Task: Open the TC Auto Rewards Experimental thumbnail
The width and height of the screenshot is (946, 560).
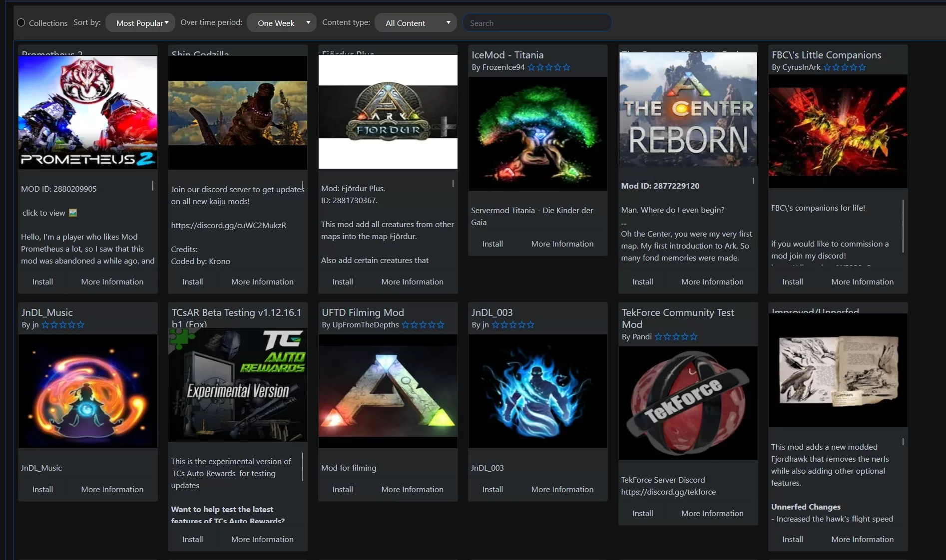Action: click(238, 385)
